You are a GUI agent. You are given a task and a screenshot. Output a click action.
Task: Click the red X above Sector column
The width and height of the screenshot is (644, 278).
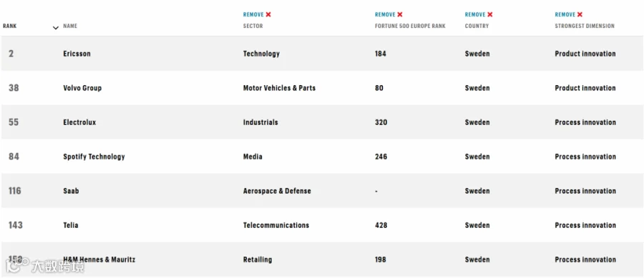pos(268,15)
